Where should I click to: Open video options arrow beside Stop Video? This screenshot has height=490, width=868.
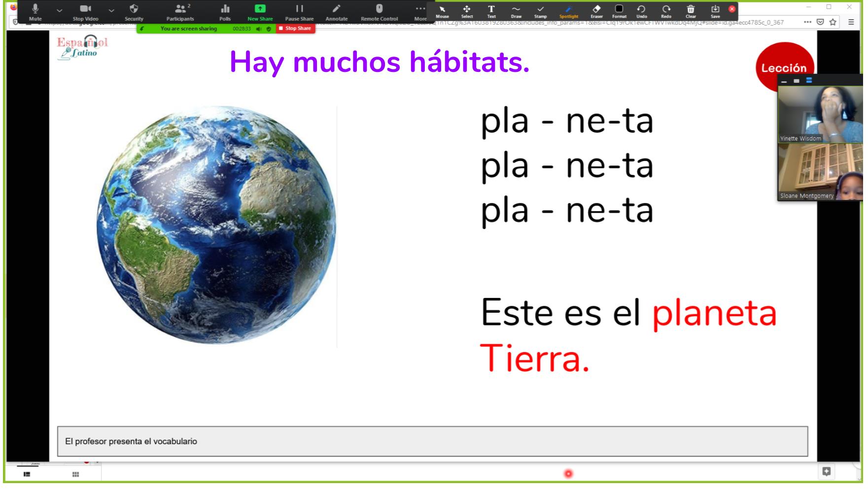111,10
